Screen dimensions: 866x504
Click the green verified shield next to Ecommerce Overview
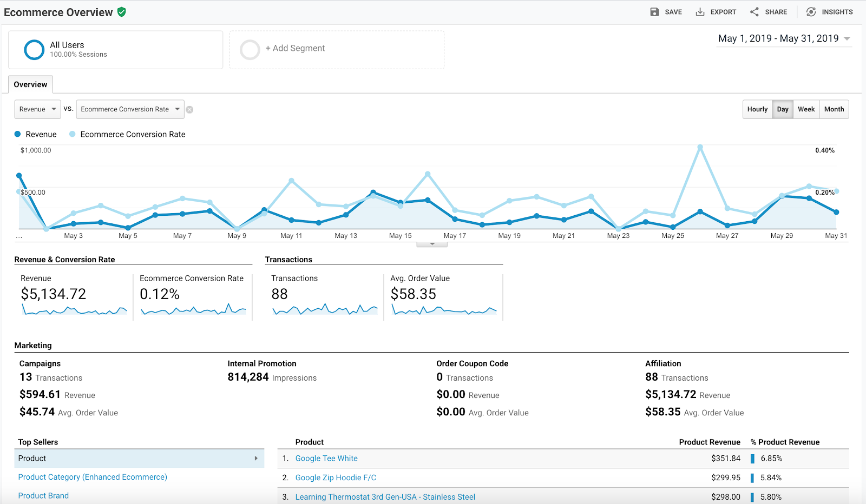tap(121, 12)
